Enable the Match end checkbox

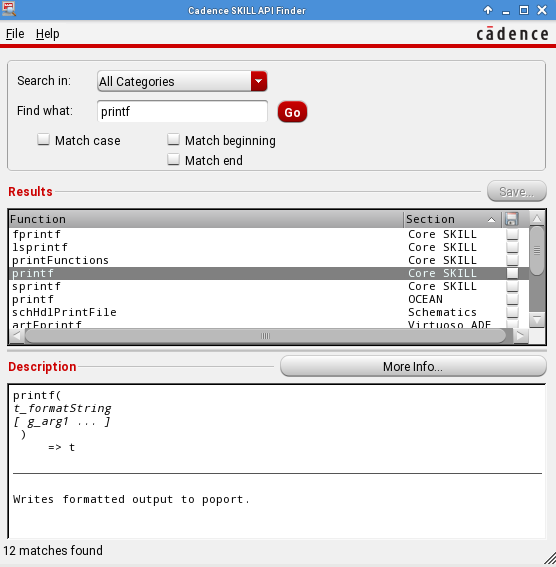174,159
